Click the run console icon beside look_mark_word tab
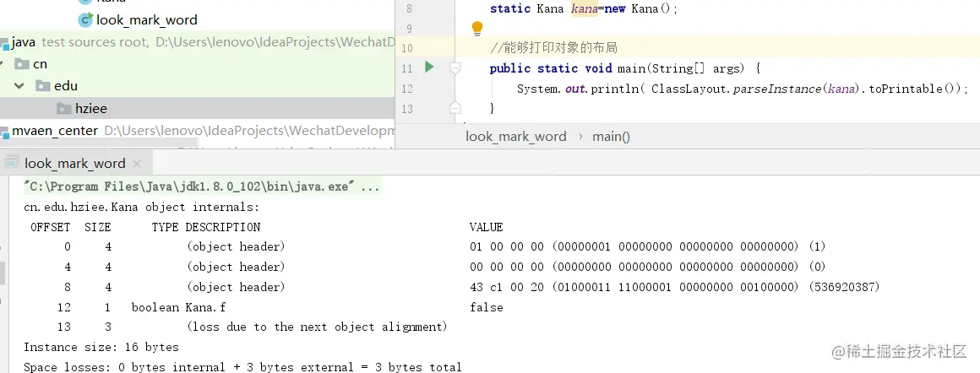Screen dimensions: 980x373 11,164
